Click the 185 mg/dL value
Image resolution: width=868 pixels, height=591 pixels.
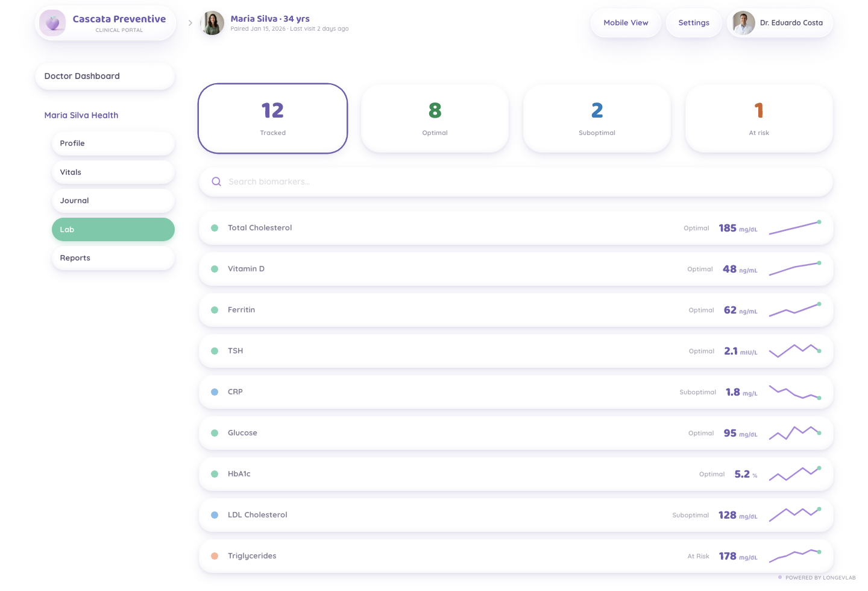(738, 228)
